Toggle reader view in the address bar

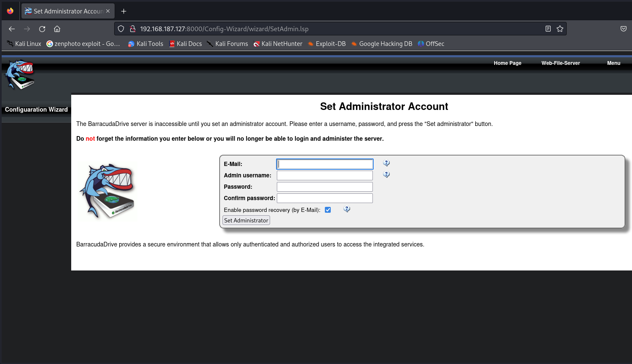tap(548, 29)
